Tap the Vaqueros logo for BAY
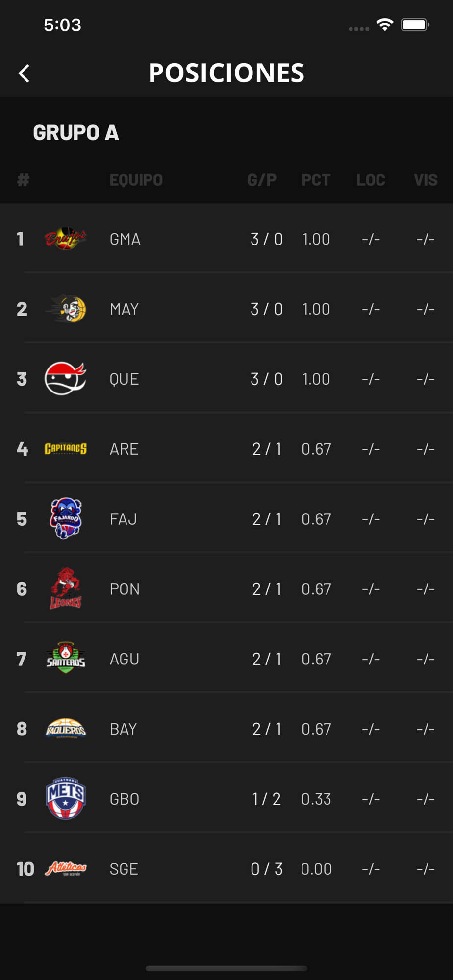Screen dimensions: 453x980 65,729
